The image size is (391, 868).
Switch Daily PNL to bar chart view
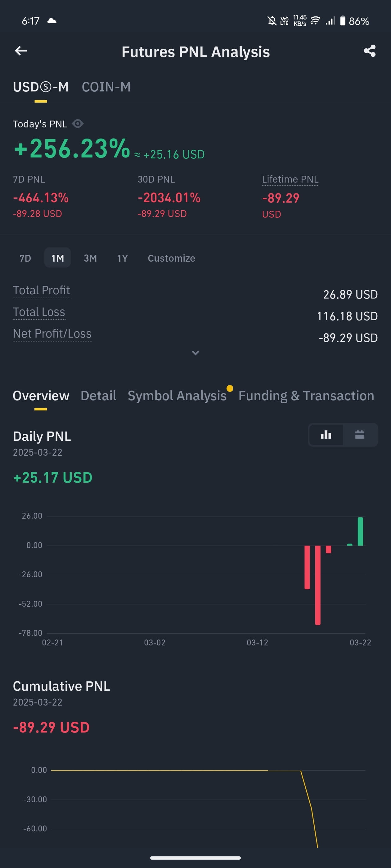(x=326, y=435)
